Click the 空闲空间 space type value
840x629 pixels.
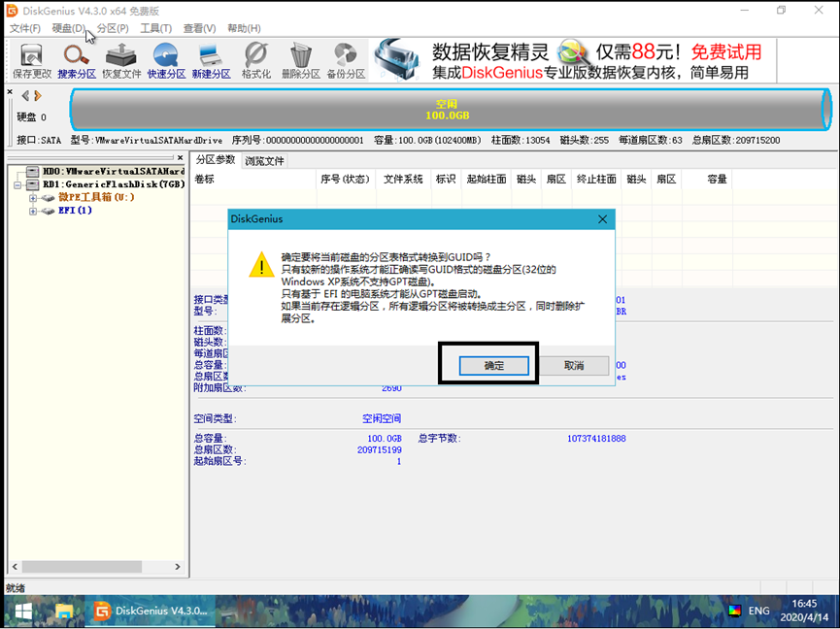click(x=382, y=418)
